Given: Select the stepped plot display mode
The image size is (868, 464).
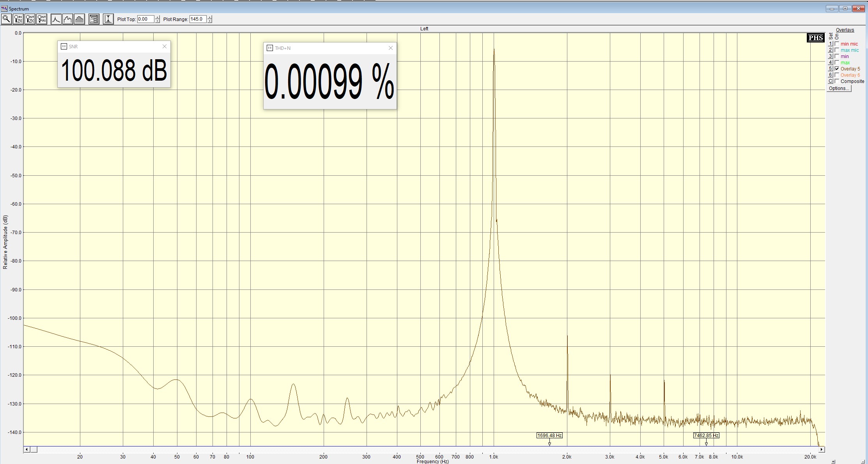Looking at the screenshot, I should [x=68, y=19].
